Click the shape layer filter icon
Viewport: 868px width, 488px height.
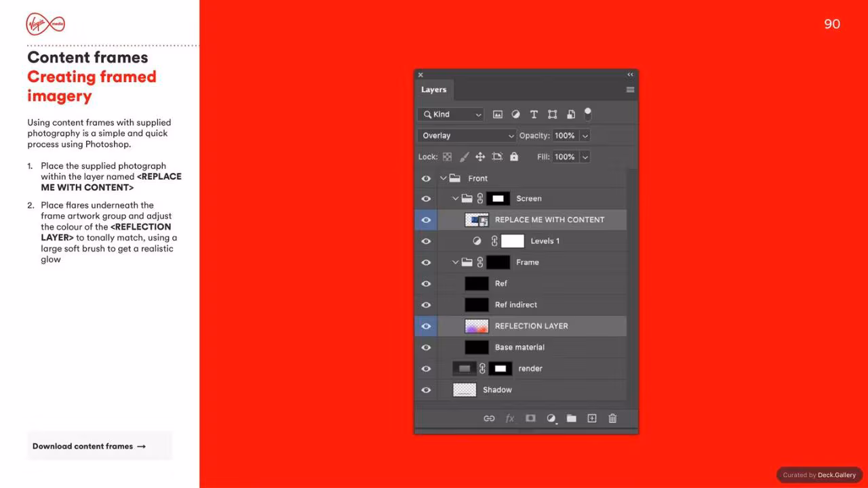coord(552,115)
